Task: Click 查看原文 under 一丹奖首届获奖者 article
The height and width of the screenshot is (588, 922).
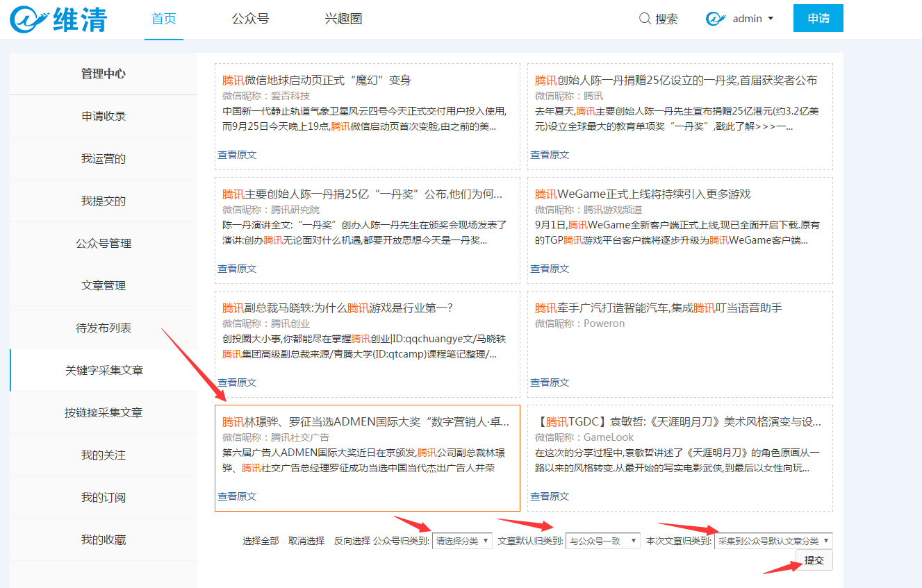Action: (x=550, y=155)
